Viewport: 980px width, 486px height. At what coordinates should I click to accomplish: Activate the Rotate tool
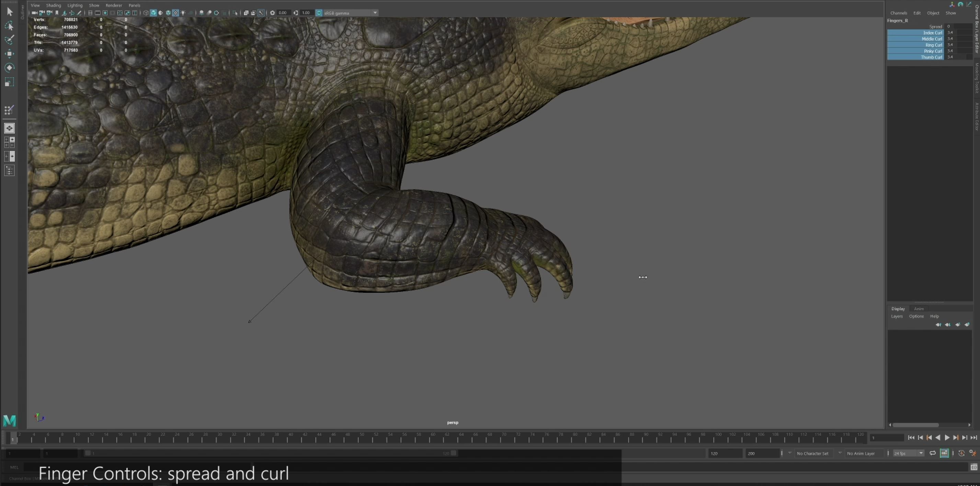click(x=10, y=67)
